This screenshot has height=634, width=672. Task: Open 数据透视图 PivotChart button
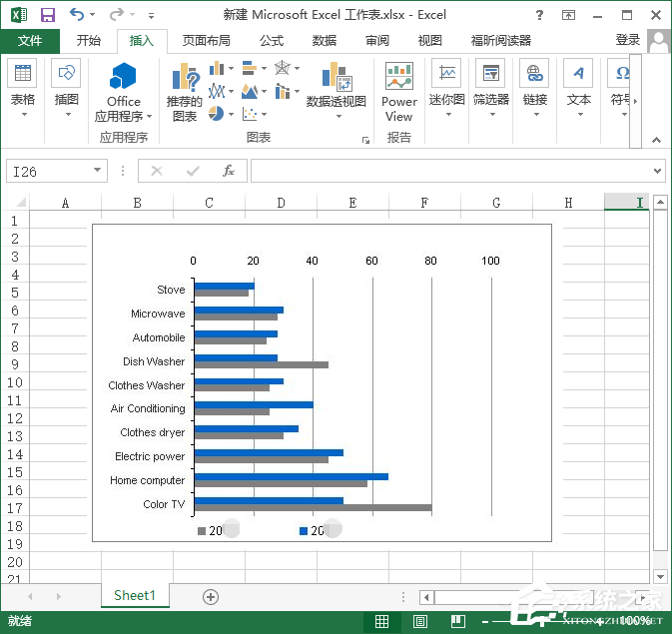[336, 84]
